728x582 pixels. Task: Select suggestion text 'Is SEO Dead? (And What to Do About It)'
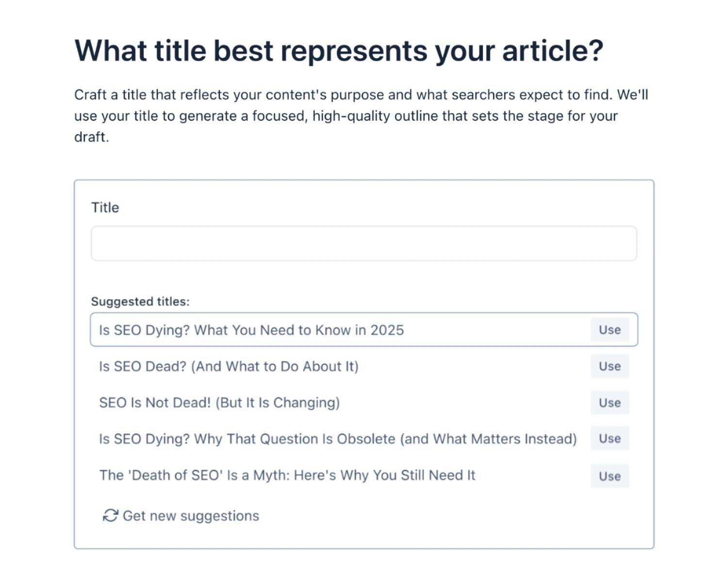[x=229, y=366]
